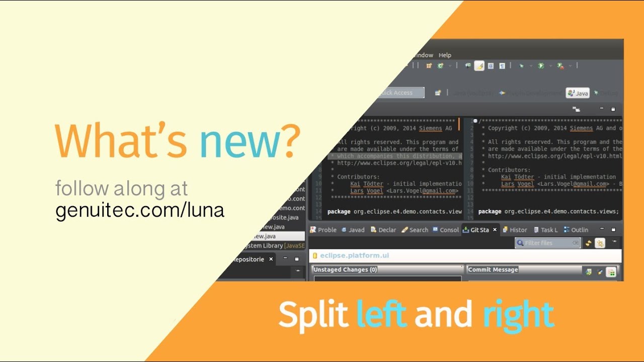Toggle Block Selection mode icon
Viewport: 644px width, 362px height.
tap(491, 66)
